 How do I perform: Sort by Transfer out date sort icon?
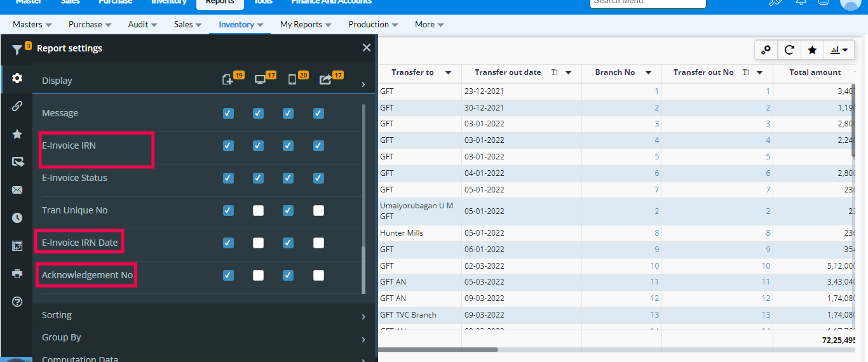point(555,72)
